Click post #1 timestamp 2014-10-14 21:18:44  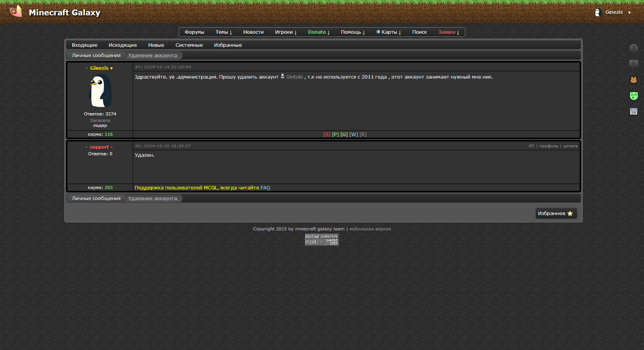[x=167, y=67]
